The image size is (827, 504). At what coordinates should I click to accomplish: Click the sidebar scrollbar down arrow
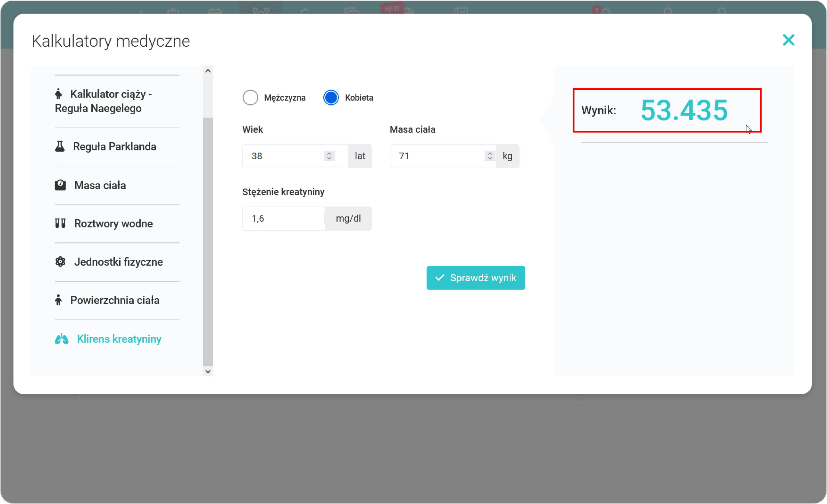click(x=208, y=371)
